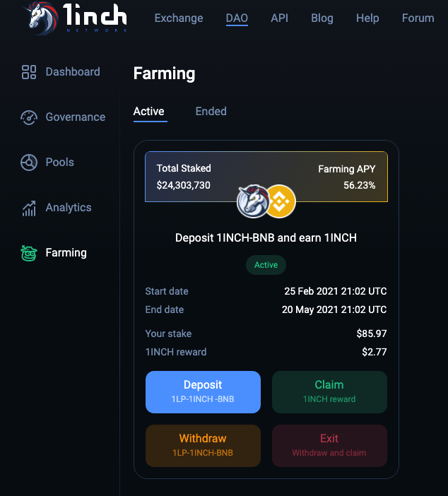Image resolution: width=448 pixels, height=496 pixels.
Task: Switch to the Ended tab
Action: [x=211, y=112]
